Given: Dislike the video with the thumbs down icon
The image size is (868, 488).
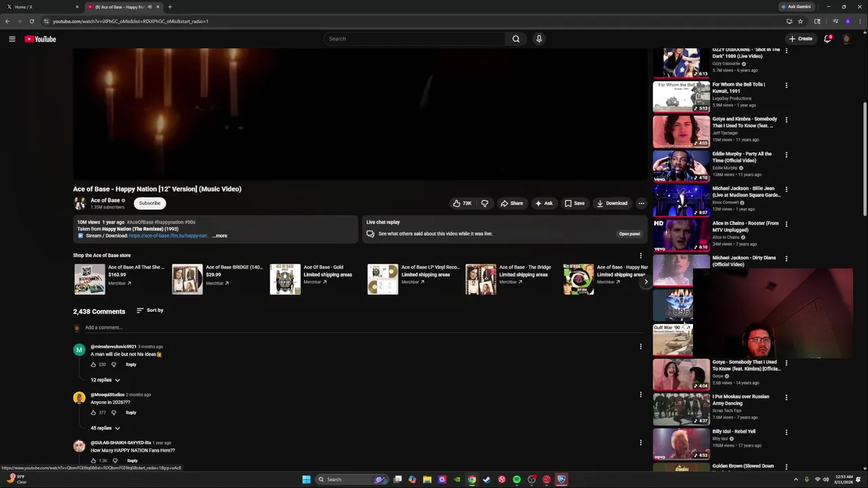Looking at the screenshot, I should pos(484,203).
